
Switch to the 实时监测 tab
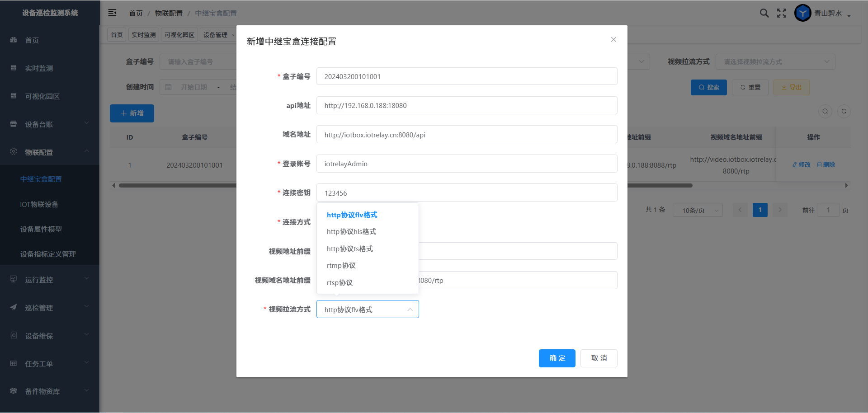click(x=143, y=35)
